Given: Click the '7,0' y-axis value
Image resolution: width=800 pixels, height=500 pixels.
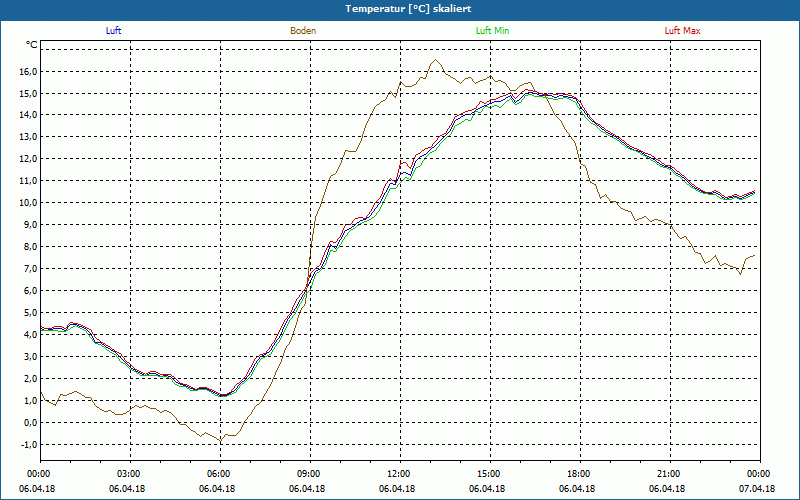Looking at the screenshot, I should [x=31, y=269].
